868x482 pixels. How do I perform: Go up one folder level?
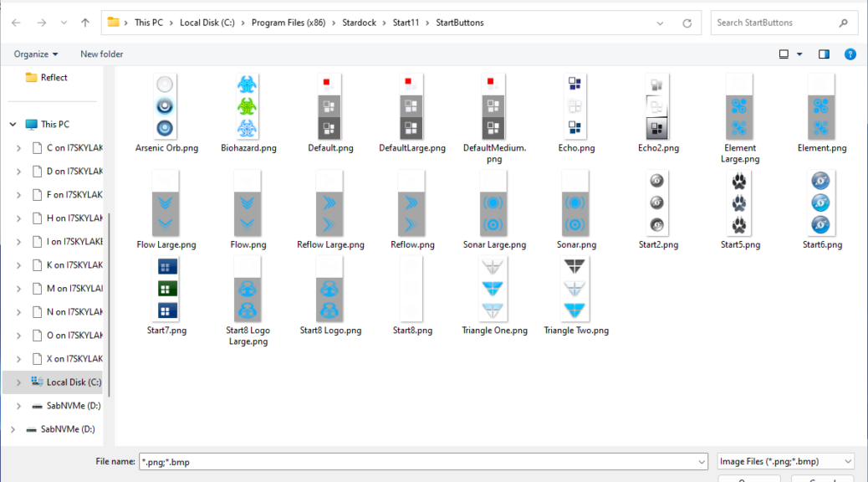(x=84, y=23)
